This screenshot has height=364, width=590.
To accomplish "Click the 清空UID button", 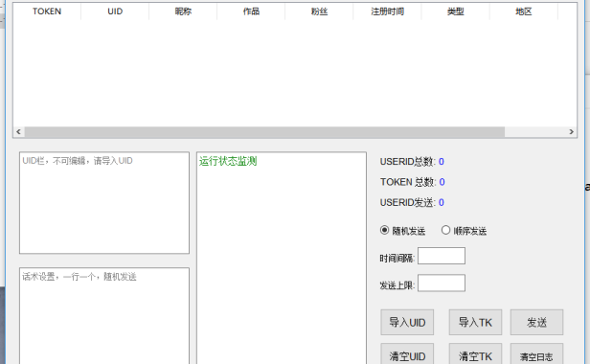I will coord(407,353).
